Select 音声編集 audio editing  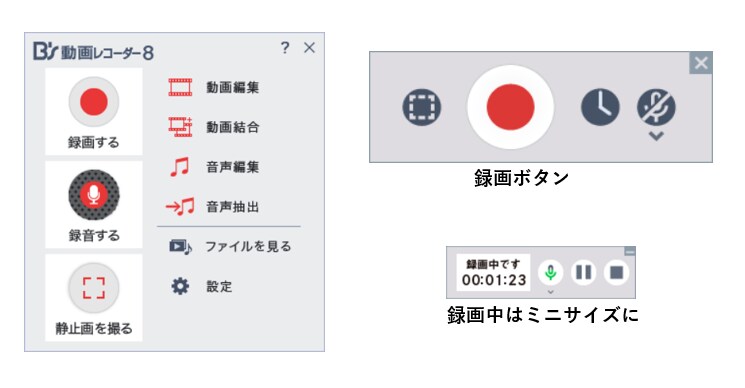(214, 167)
